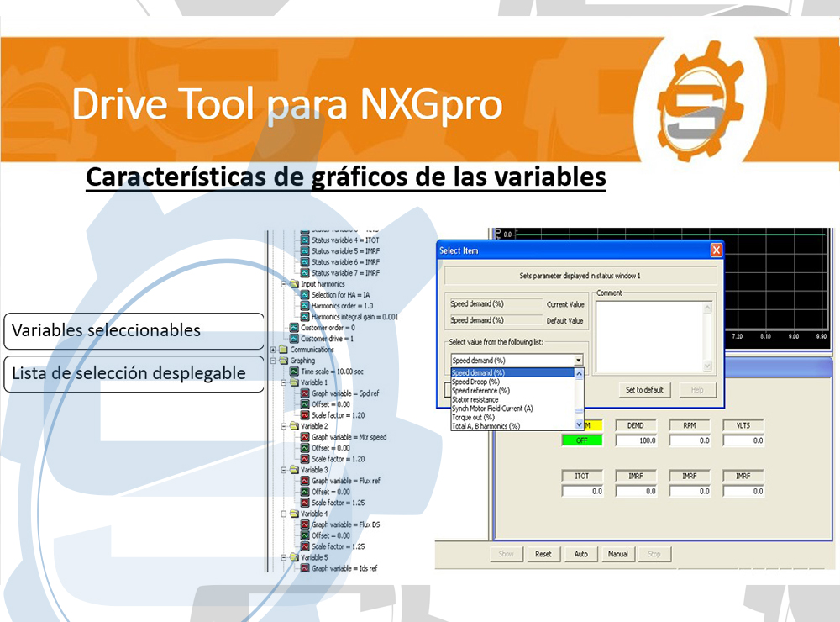Viewport: 840px width, 622px height.
Task: Click the Customer drive parameter icon
Action: tap(294, 339)
